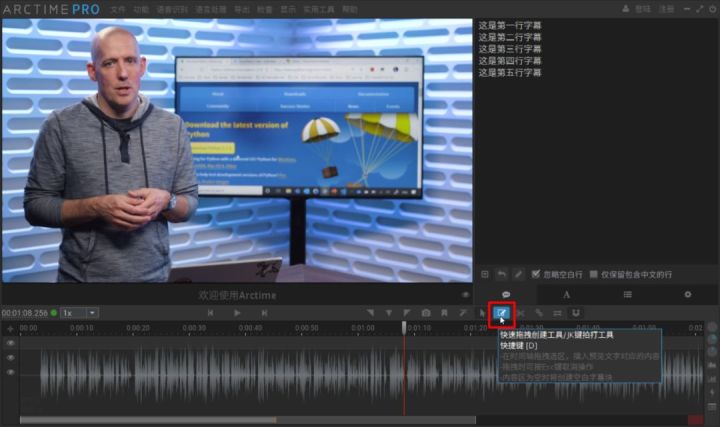Viewport: 720px width, 427px height.
Task: Click the undo arrow below the subtitle text
Action: (501, 274)
